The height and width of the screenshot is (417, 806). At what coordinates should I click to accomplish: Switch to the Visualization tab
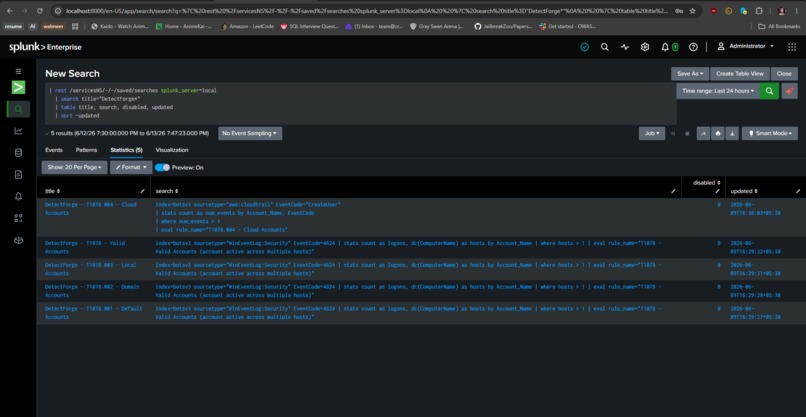coord(172,150)
